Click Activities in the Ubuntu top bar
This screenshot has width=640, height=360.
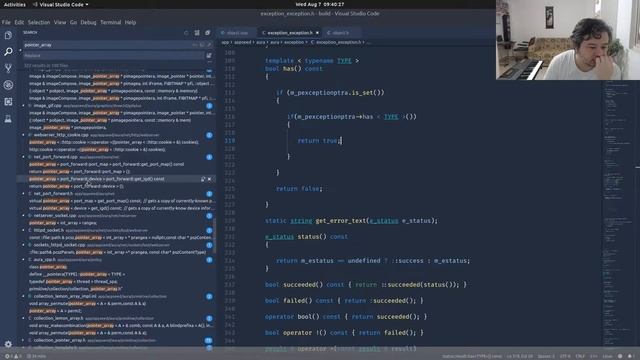(x=15, y=4)
